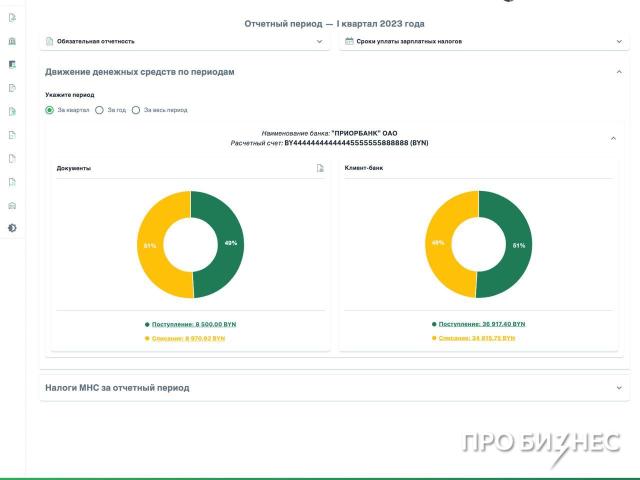The image size is (640, 480).
Task: Click the bank building icon in sidebar
Action: (x=12, y=41)
